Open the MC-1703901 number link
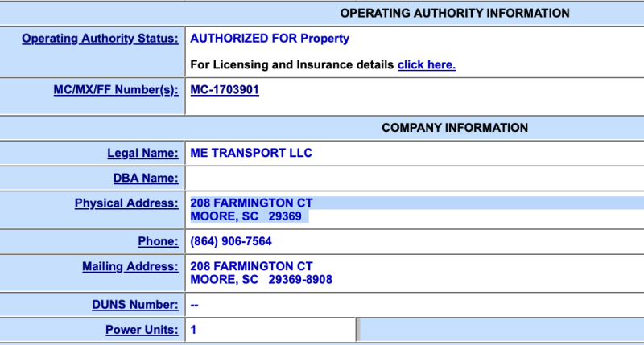Image resolution: width=644 pixels, height=345 pixels. [225, 90]
